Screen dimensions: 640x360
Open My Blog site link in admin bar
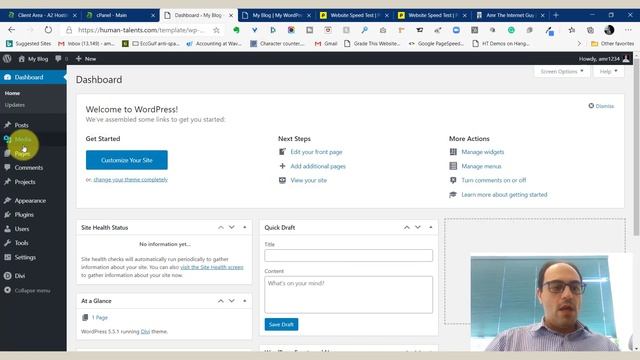point(33,59)
